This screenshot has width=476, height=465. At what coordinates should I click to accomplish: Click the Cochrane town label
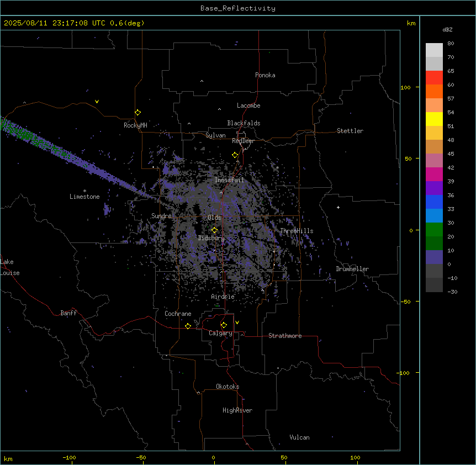(178, 314)
